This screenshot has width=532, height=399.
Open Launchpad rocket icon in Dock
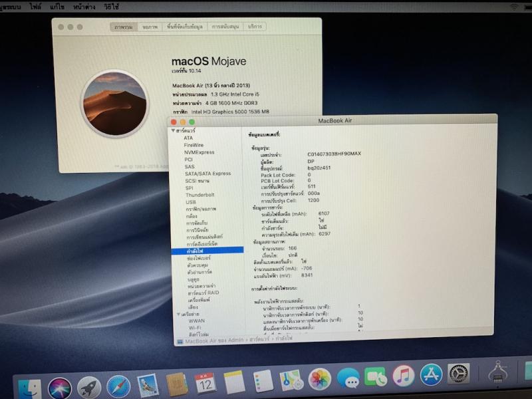point(89,388)
